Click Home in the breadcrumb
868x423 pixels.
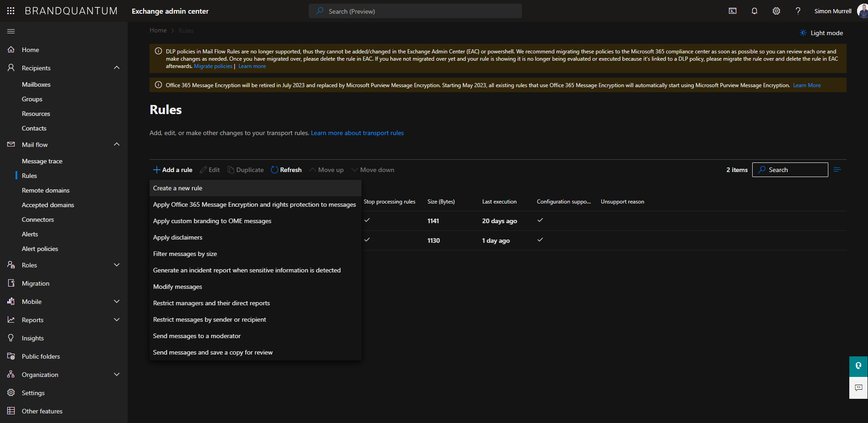click(158, 30)
